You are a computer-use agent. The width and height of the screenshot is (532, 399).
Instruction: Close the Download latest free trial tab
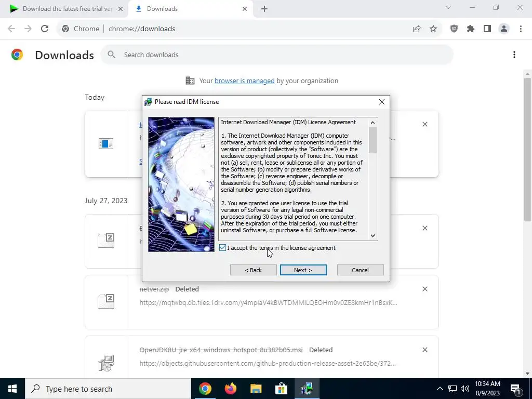[121, 9]
